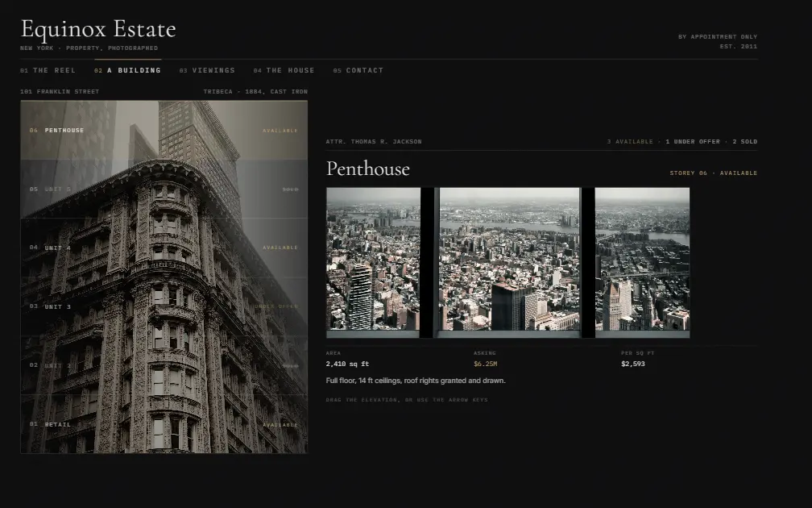Click the "1 Under Offer" count

[693, 142]
